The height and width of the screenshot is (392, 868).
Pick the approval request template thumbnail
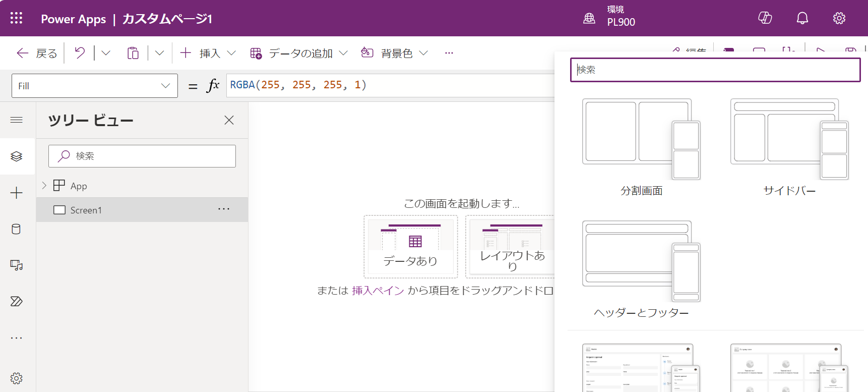click(x=642, y=368)
